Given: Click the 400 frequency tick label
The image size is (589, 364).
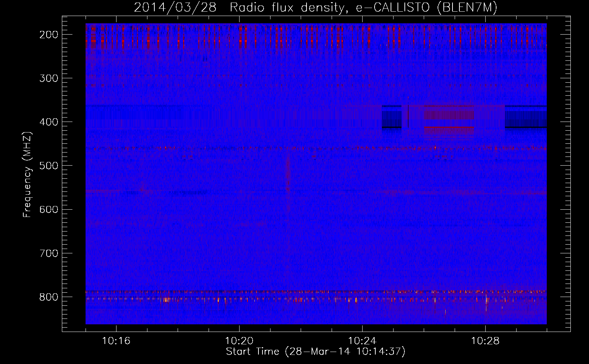Looking at the screenshot, I should click(x=48, y=122).
